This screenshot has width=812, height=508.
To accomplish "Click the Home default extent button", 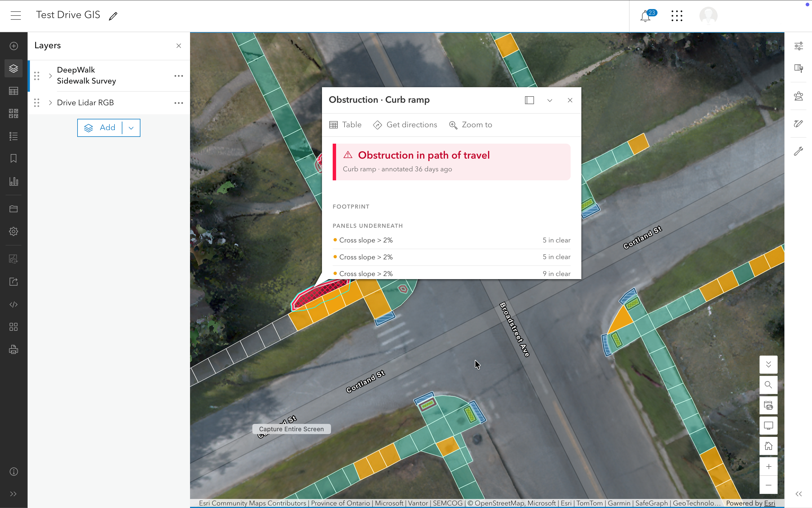I will (x=768, y=446).
